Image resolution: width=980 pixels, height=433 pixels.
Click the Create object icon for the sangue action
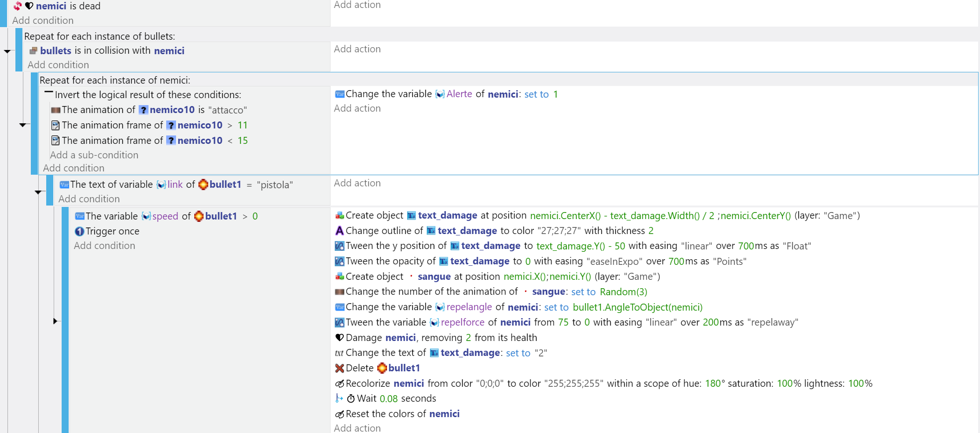click(339, 276)
